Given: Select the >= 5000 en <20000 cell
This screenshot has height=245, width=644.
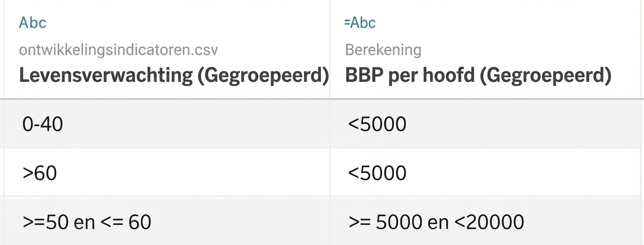Looking at the screenshot, I should coord(436,222).
